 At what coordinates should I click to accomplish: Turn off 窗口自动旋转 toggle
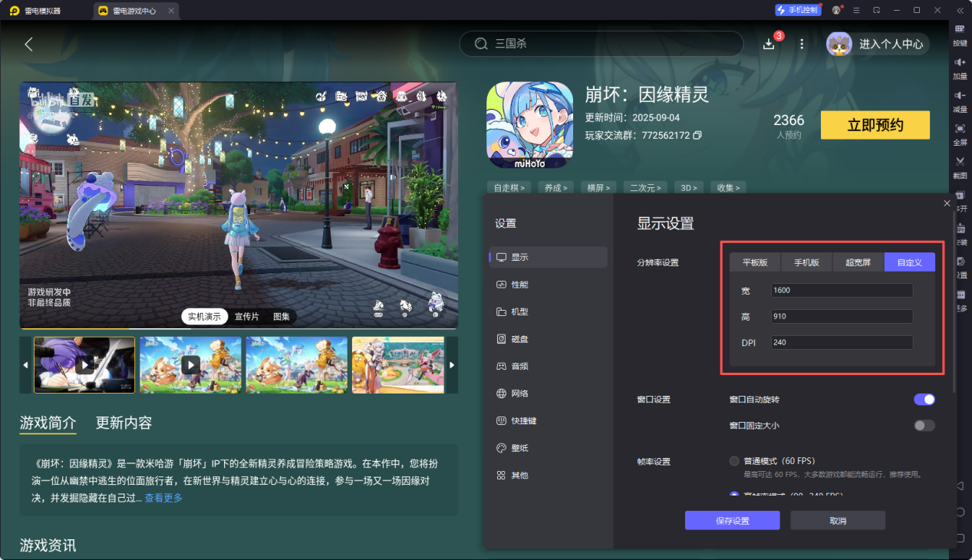(x=924, y=399)
